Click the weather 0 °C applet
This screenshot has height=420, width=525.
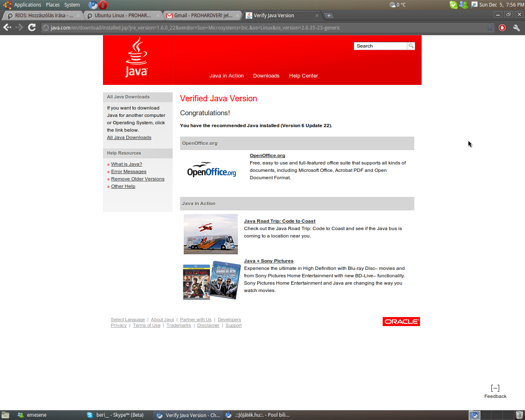click(x=397, y=5)
